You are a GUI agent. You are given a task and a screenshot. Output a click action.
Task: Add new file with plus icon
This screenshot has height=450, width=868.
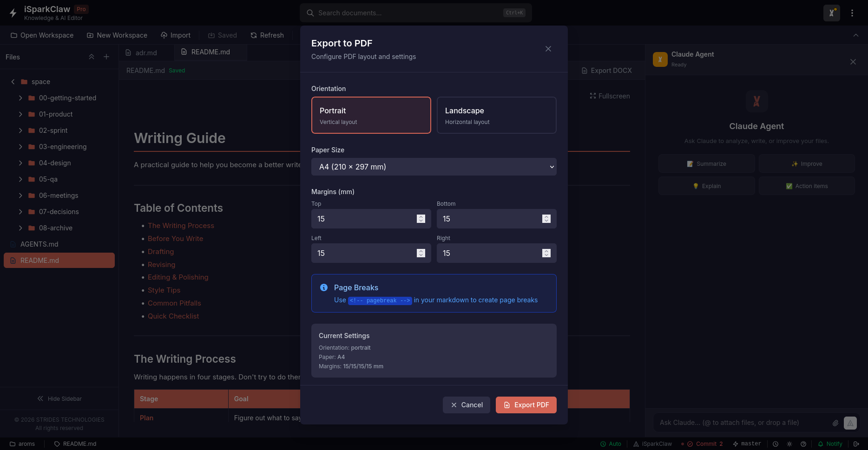pos(106,57)
